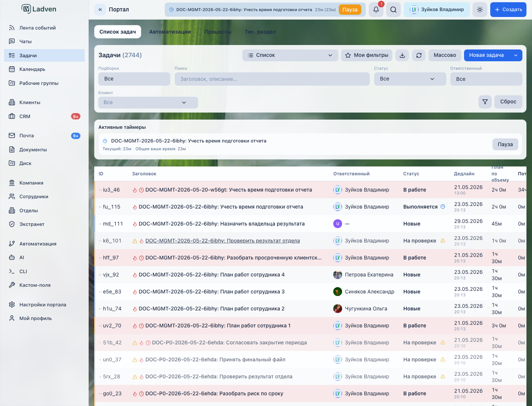532x406 pixels.
Task: Open Диск in sidebar
Action: [x=44, y=163]
